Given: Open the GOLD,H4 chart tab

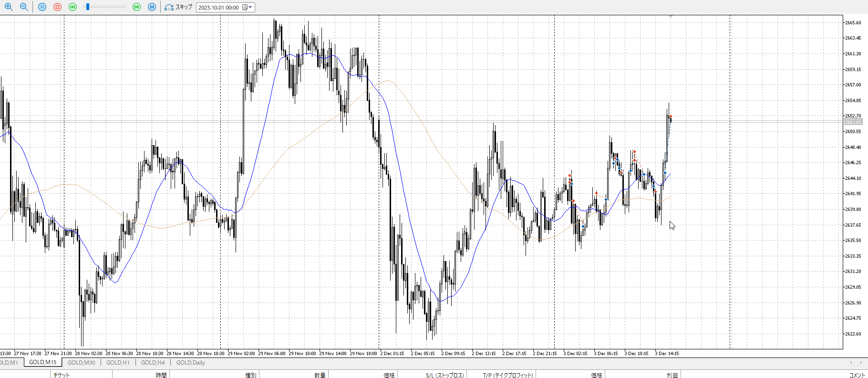Looking at the screenshot, I should (153, 363).
